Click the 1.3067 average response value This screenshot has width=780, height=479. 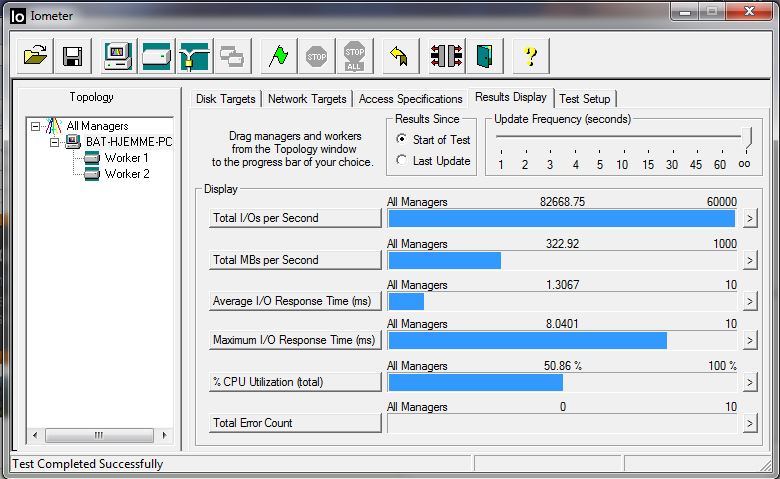[x=562, y=285]
